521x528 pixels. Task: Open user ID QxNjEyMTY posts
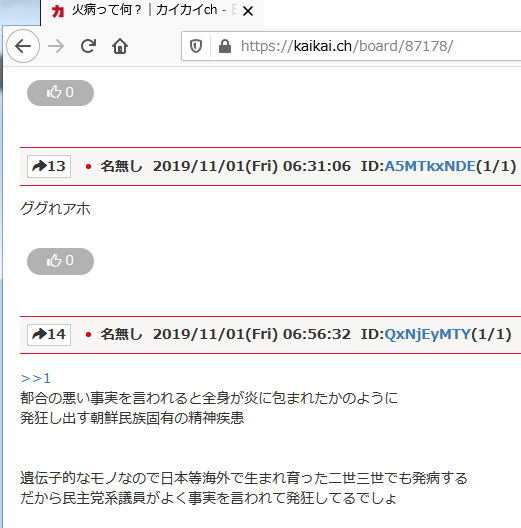(x=427, y=334)
